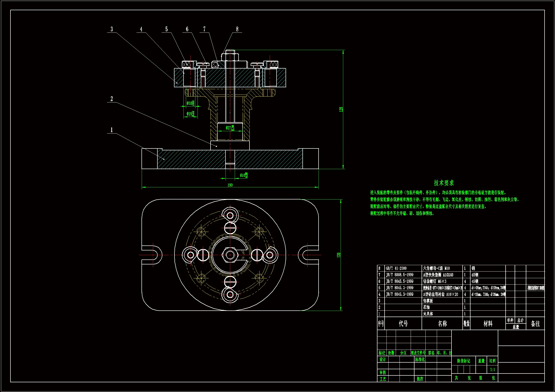Click the 材料 column header
This screenshot has width=555, height=392.
click(x=488, y=323)
